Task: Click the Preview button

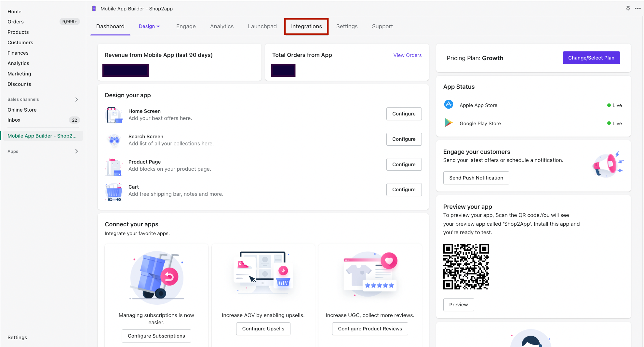Action: [x=459, y=304]
